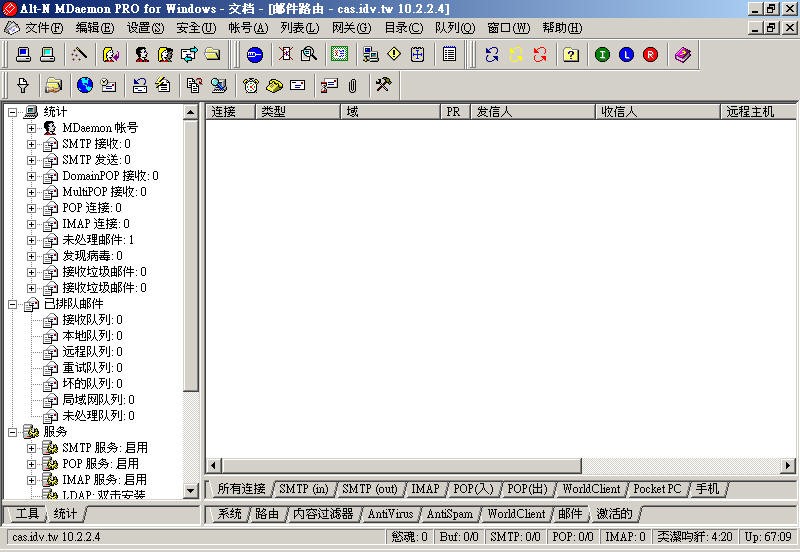The image size is (800, 552).
Task: Select the 远程队列: 0 tree item
Action: pos(92,352)
